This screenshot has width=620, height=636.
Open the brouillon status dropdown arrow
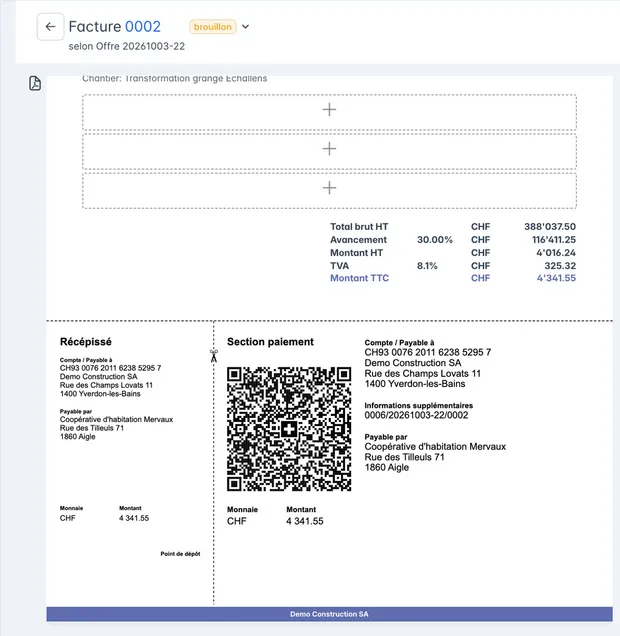245,27
